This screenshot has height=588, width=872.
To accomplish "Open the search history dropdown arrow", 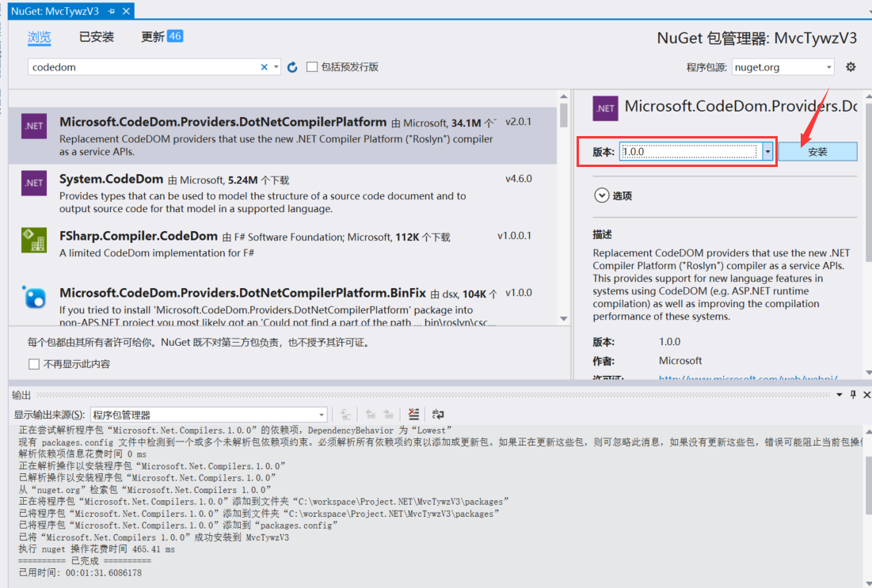I will pyautogui.click(x=276, y=67).
